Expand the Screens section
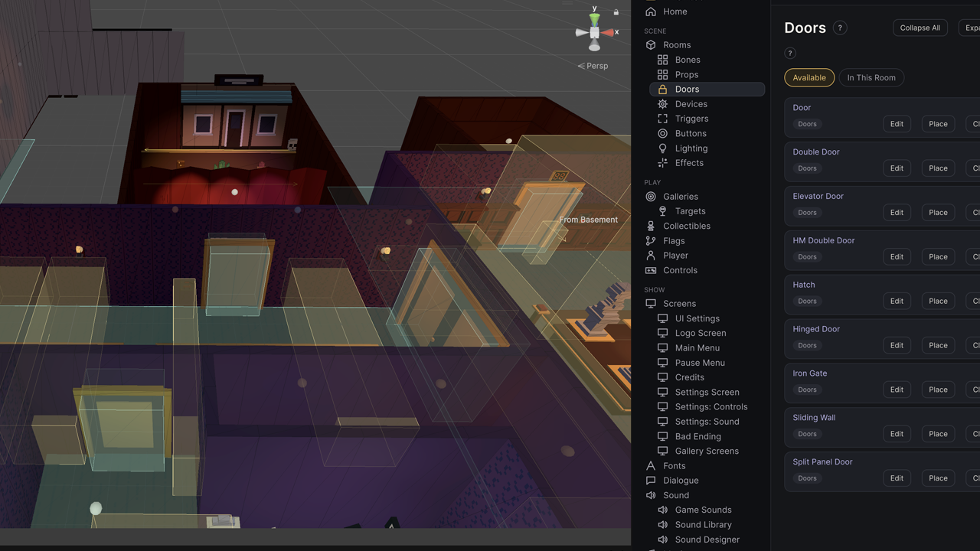Viewport: 980px width, 551px height. click(679, 304)
